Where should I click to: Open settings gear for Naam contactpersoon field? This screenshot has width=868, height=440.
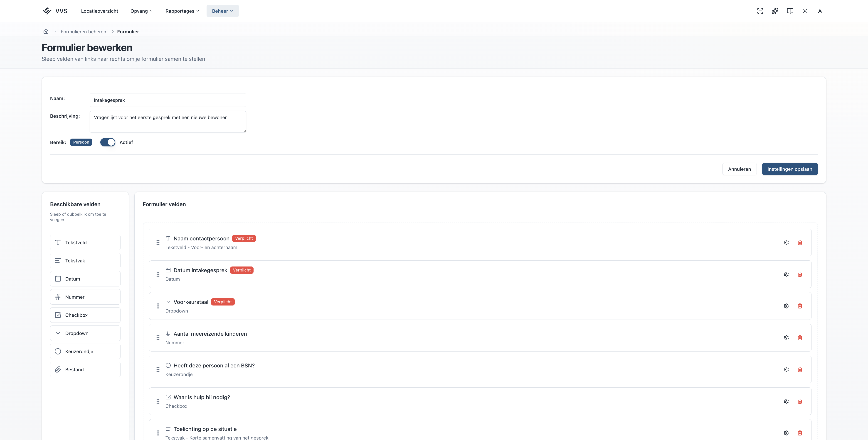point(786,242)
